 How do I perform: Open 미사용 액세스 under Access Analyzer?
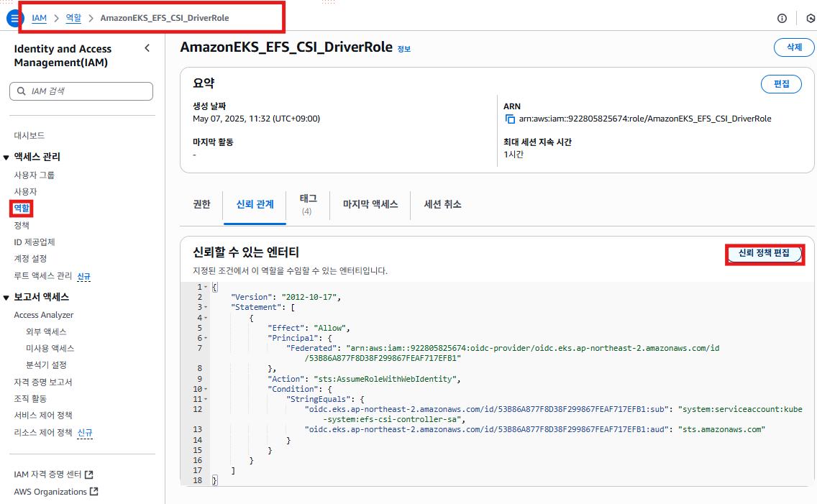click(50, 348)
